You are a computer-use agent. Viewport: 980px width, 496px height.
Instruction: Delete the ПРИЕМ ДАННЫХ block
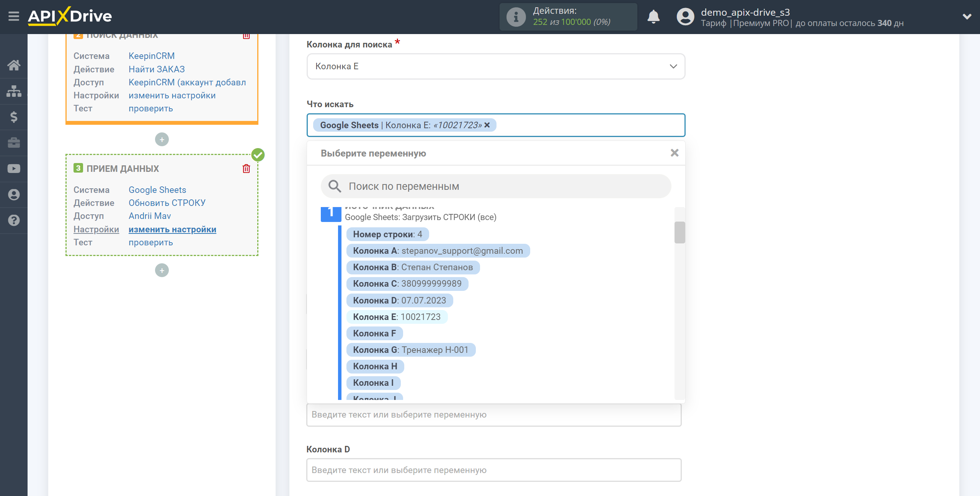(x=246, y=169)
